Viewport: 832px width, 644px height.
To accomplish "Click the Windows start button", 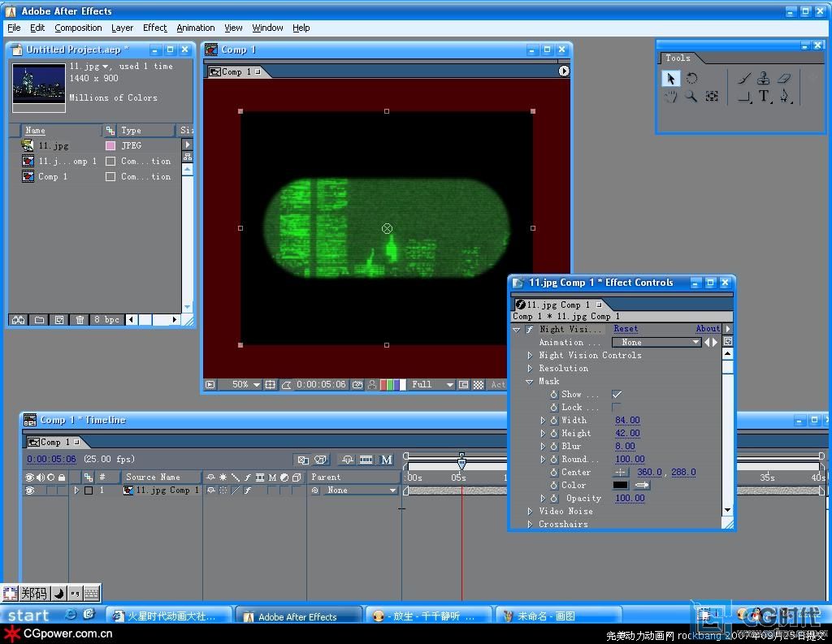I will coord(28,616).
